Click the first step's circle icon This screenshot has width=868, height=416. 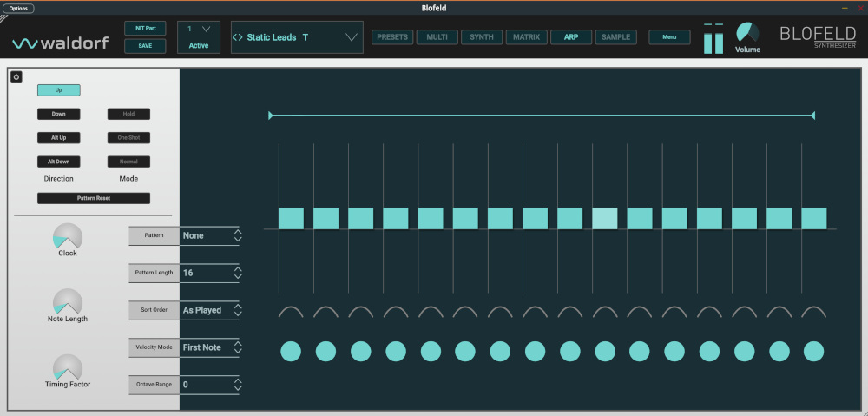tap(291, 351)
